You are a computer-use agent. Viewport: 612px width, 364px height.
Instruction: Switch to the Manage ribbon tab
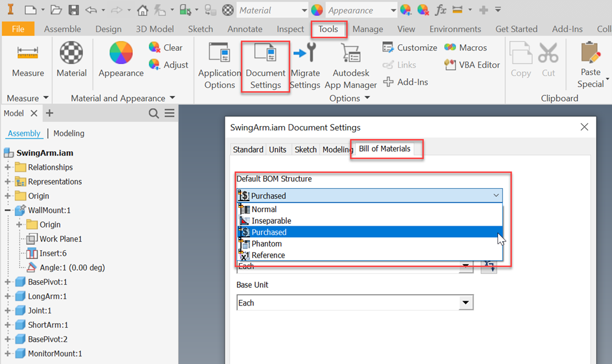[368, 29]
